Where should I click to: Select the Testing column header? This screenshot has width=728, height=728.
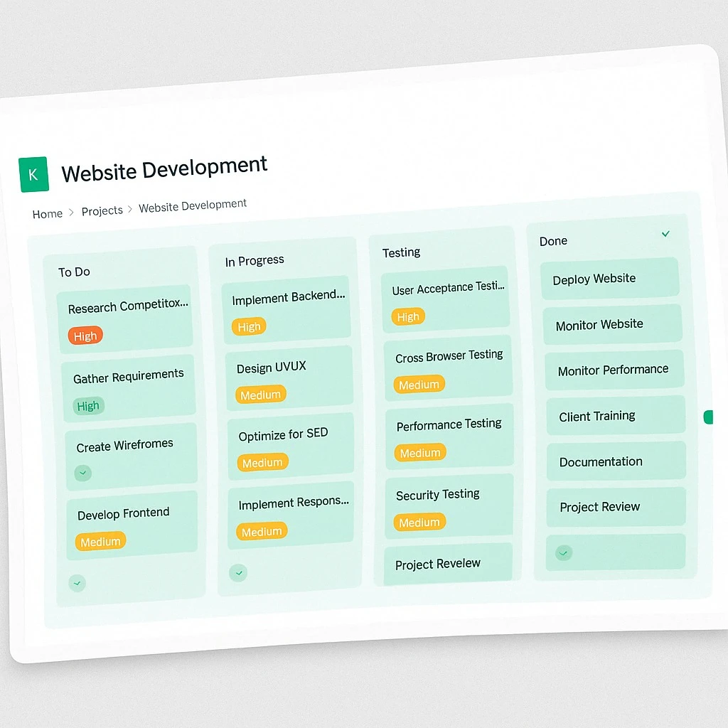pyautogui.click(x=401, y=252)
